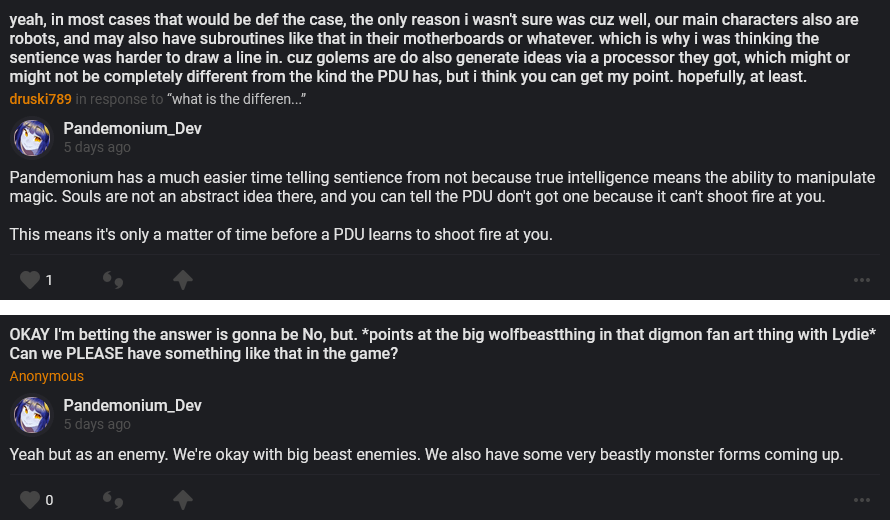890x520 pixels.
Task: Like the answer about PDU sentience
Action: (30, 280)
